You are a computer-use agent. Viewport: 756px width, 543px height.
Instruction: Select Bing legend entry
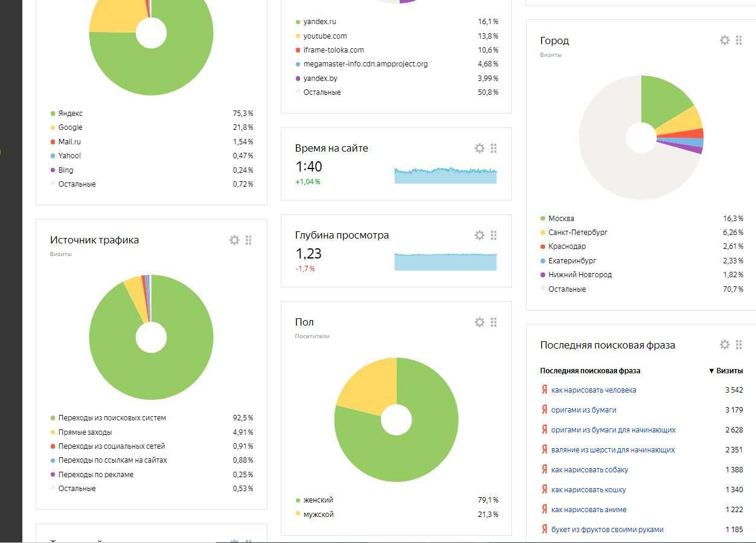(x=66, y=170)
